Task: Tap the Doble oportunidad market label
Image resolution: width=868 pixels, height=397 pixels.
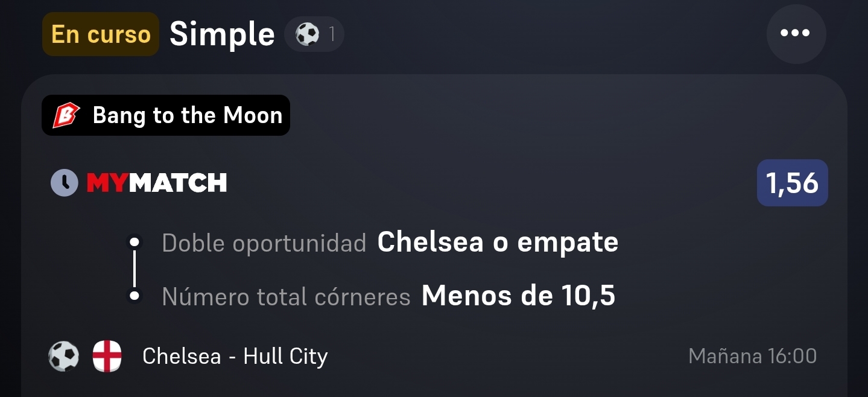Action: [x=264, y=243]
